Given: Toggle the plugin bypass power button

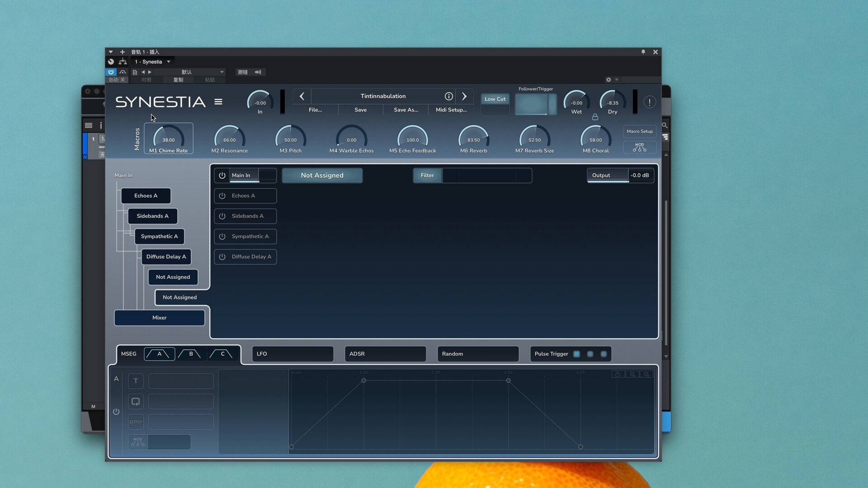Looking at the screenshot, I should [x=111, y=72].
